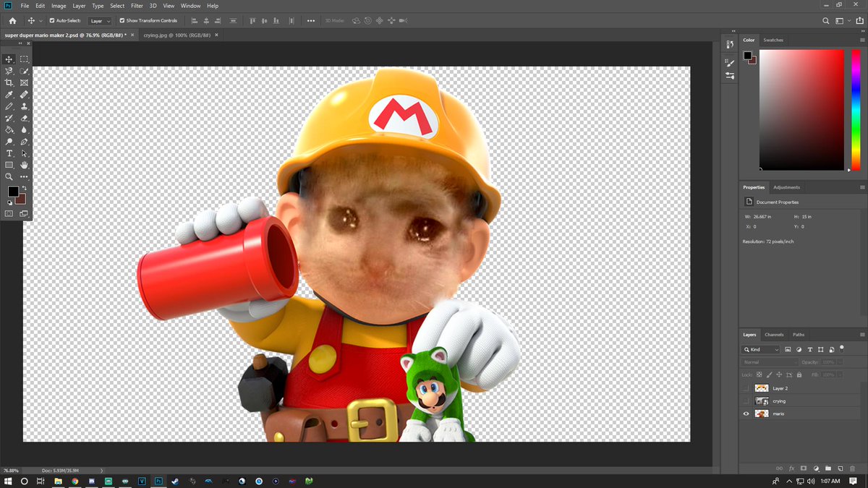Create new fill or adjustment layer
This screenshot has height=488, width=868.
[x=816, y=468]
